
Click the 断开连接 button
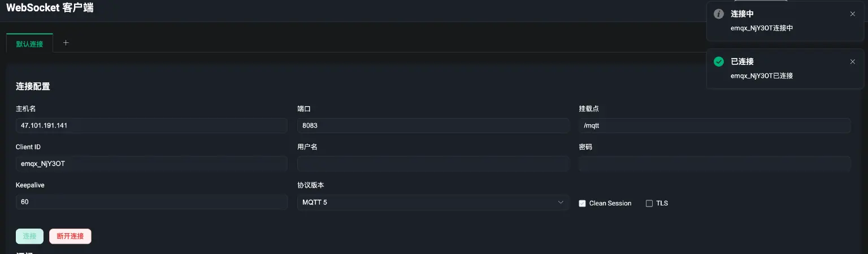[x=70, y=236]
